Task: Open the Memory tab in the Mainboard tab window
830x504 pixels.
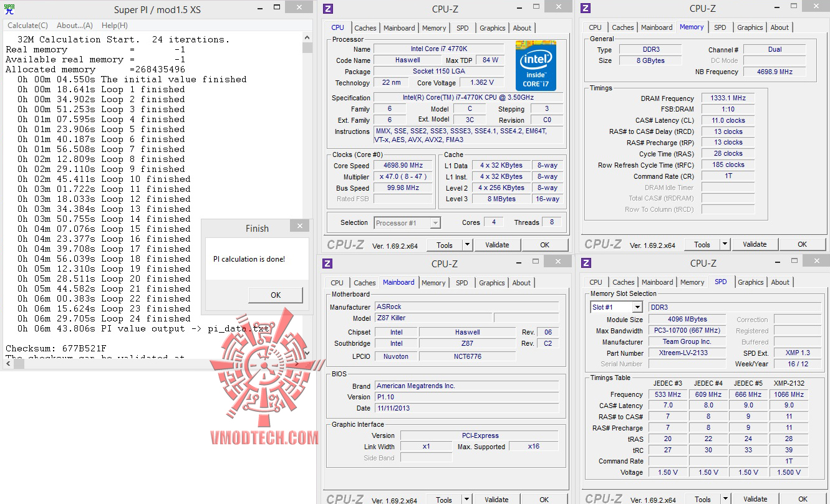Action: coord(433,283)
